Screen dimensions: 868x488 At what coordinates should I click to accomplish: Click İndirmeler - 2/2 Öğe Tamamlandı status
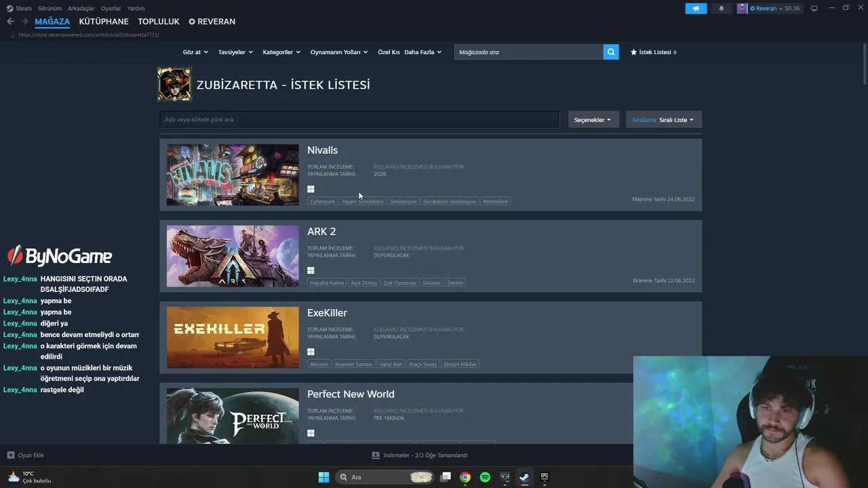(426, 455)
